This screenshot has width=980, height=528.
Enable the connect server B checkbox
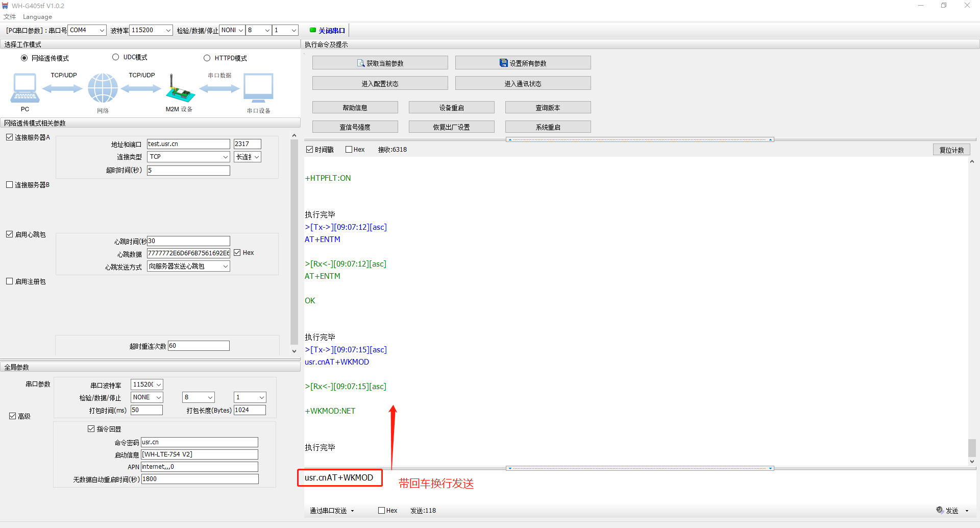pos(10,185)
